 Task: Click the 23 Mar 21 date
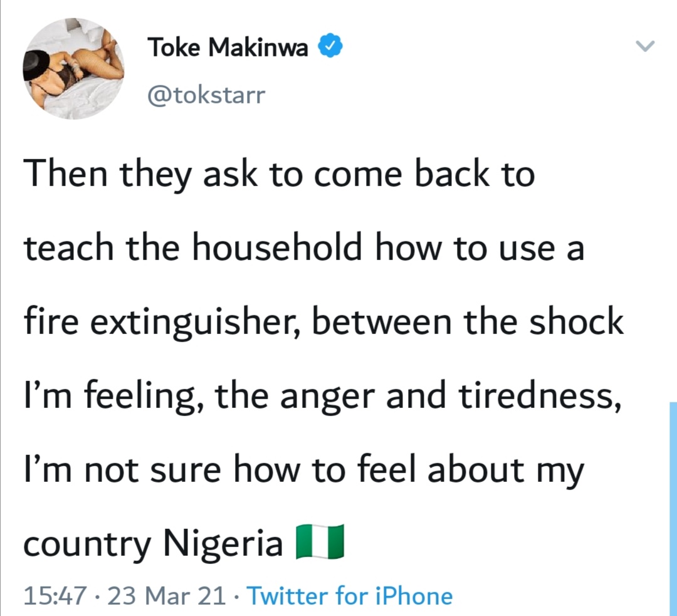pos(167,595)
